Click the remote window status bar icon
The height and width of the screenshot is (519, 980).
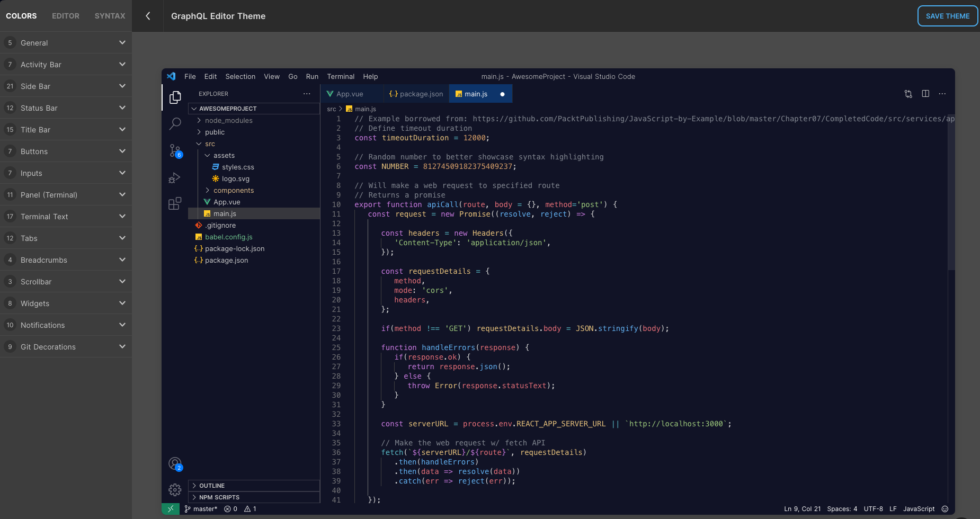point(171,509)
